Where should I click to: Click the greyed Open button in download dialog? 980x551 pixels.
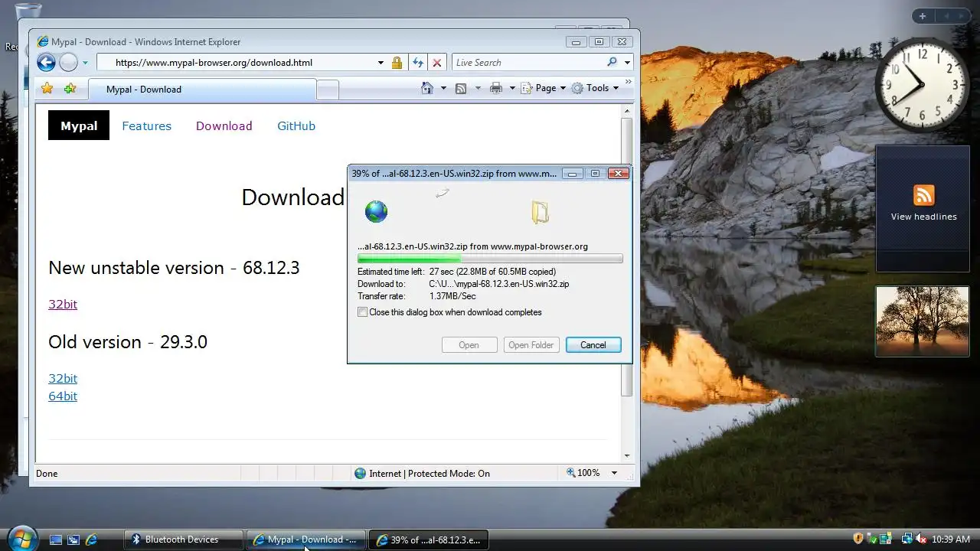[x=469, y=345]
